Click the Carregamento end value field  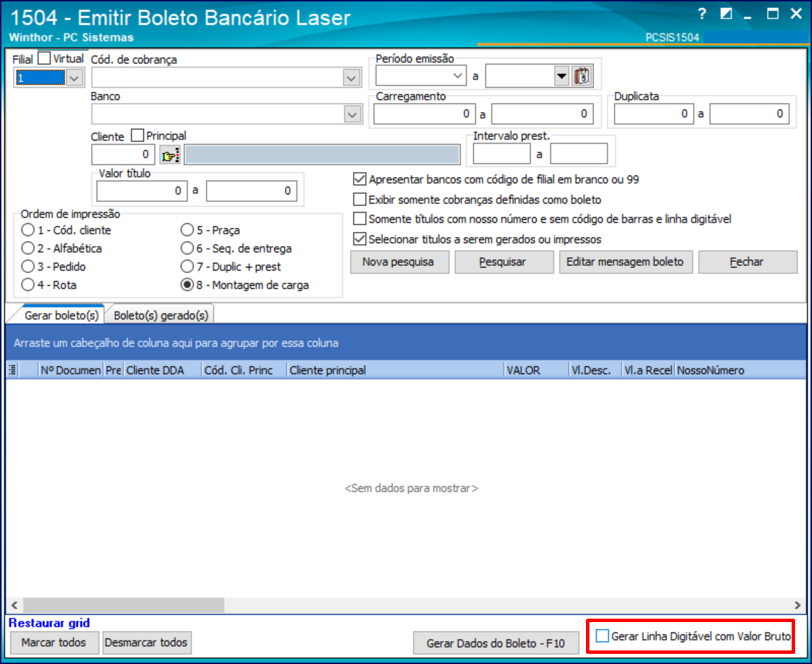click(541, 114)
